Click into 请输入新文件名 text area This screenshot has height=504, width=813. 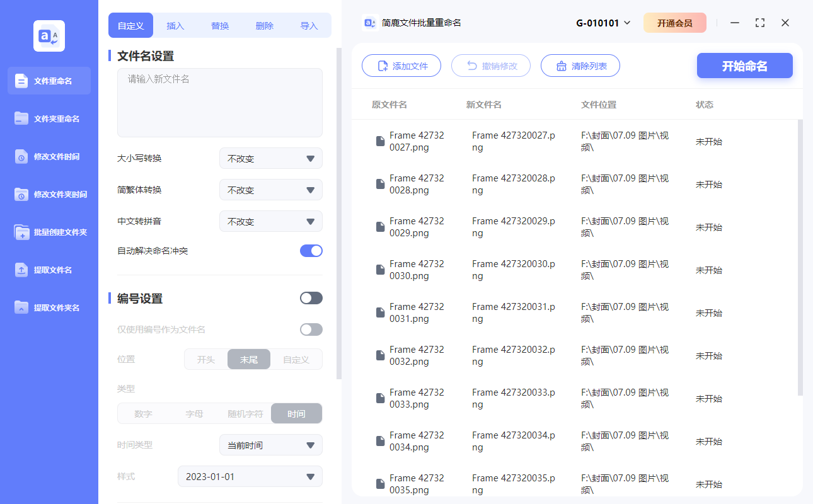[x=220, y=103]
